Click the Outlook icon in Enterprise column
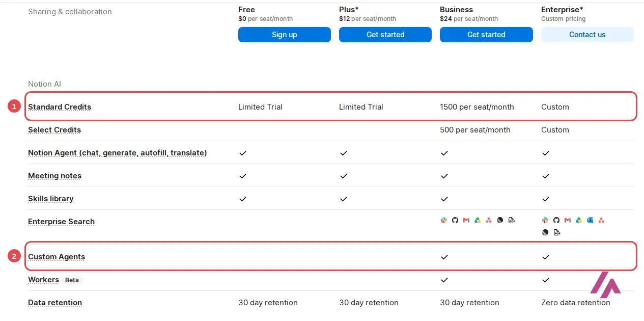The height and width of the screenshot is (321, 644). click(590, 220)
